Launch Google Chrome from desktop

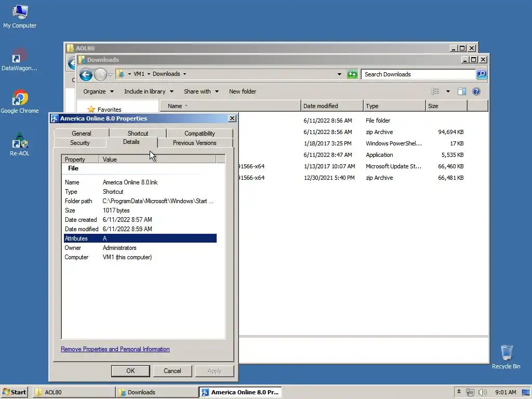point(20,101)
